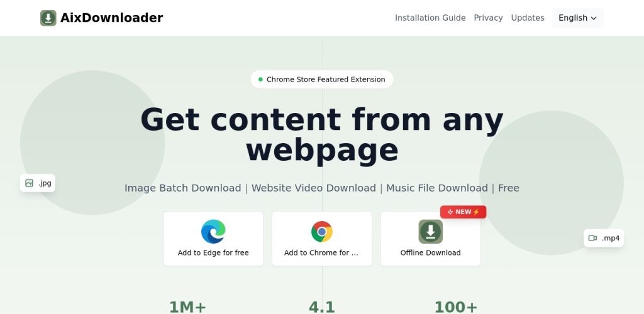Open the Updates nav link
The image size is (644, 314).
click(528, 18)
